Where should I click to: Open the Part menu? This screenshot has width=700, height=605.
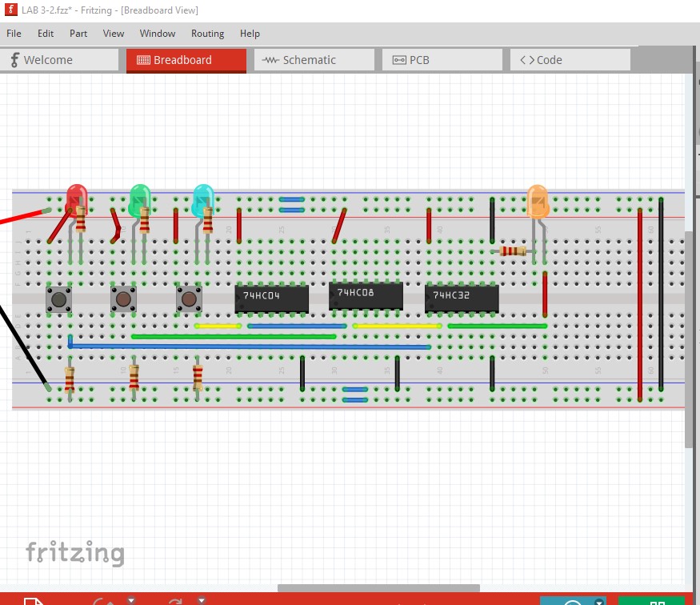[x=78, y=34]
